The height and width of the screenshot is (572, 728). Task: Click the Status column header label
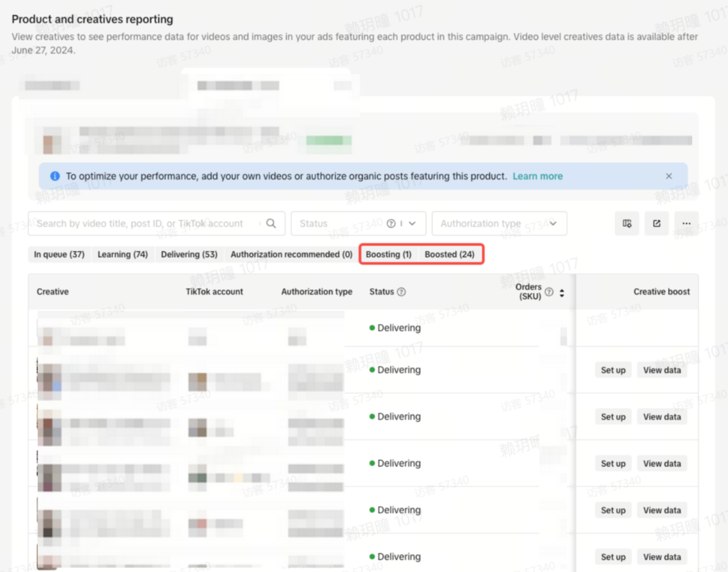point(382,292)
